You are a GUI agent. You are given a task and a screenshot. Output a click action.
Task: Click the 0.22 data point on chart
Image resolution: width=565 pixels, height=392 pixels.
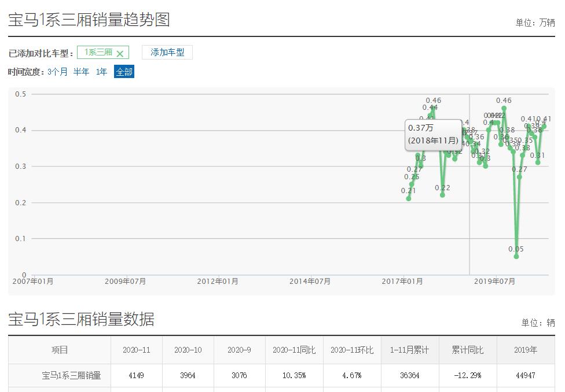tap(442, 195)
